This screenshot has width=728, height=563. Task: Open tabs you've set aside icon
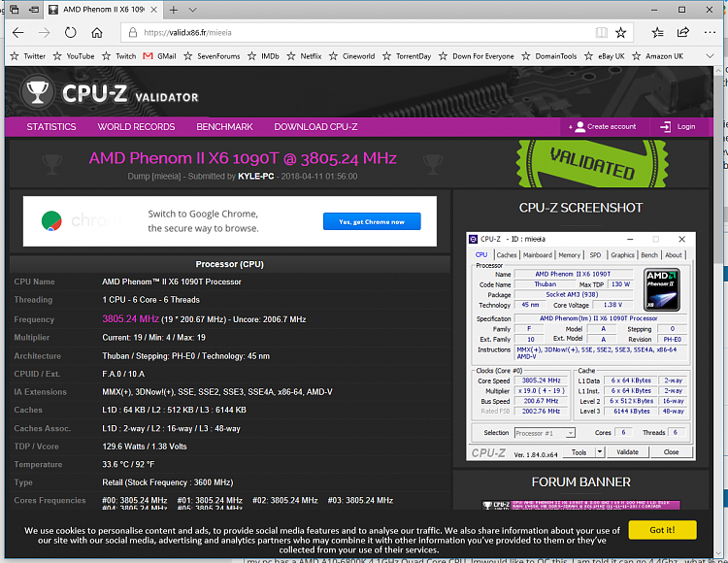point(15,10)
